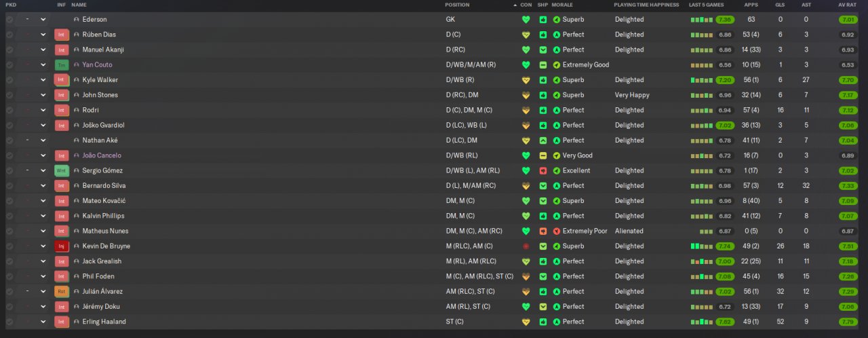Sort the squad by the AV RAT column
Viewport: 868px width, 338px height.
click(846, 5)
